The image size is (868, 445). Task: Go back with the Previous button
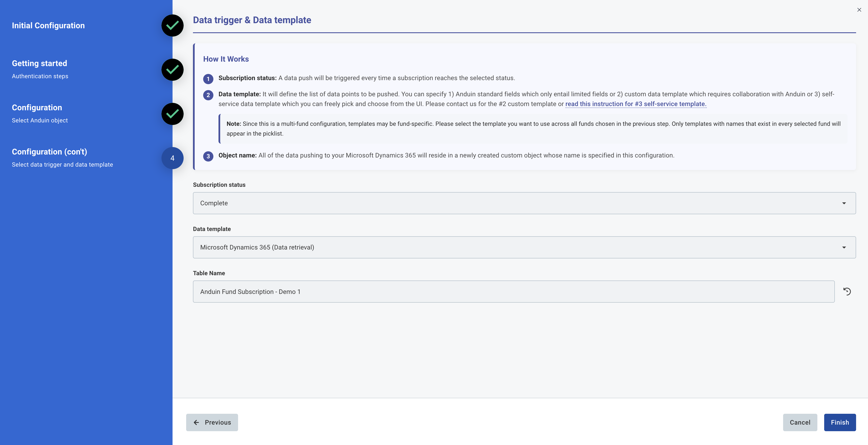click(x=212, y=422)
